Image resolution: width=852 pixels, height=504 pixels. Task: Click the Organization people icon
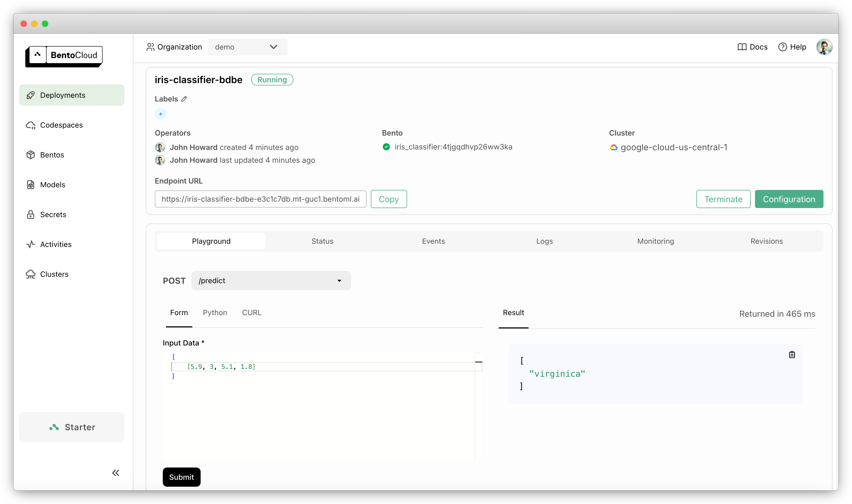pyautogui.click(x=150, y=47)
